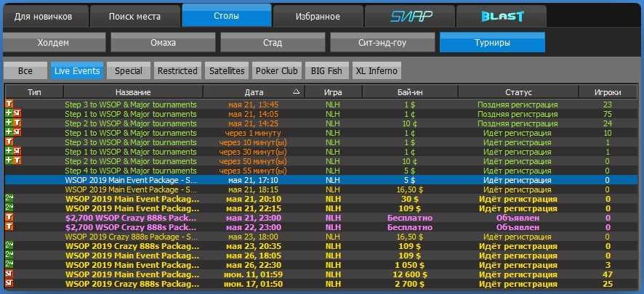The image size is (644, 294).
Task: Click green plus icon in мая 21, 14:25 row
Action: point(9,123)
